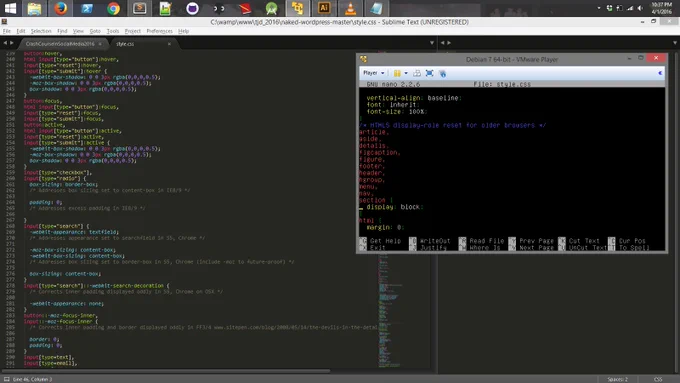Enter VMware full screen mode icon

click(x=429, y=73)
